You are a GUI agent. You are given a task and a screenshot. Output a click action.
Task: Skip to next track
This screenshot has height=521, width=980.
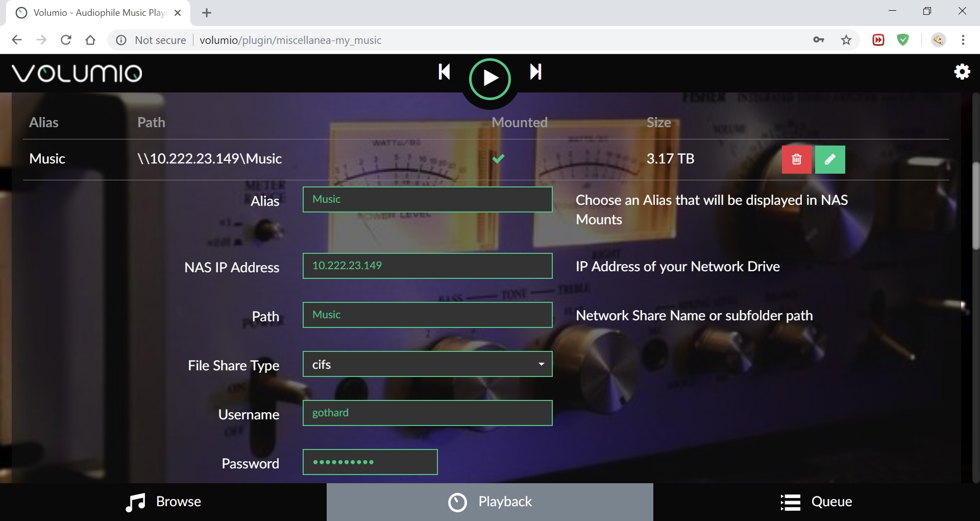pyautogui.click(x=535, y=72)
